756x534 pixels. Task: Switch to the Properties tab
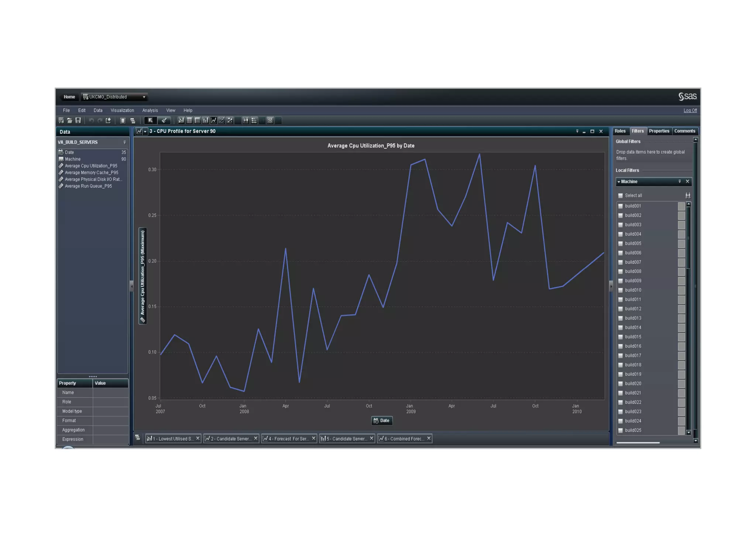point(659,131)
